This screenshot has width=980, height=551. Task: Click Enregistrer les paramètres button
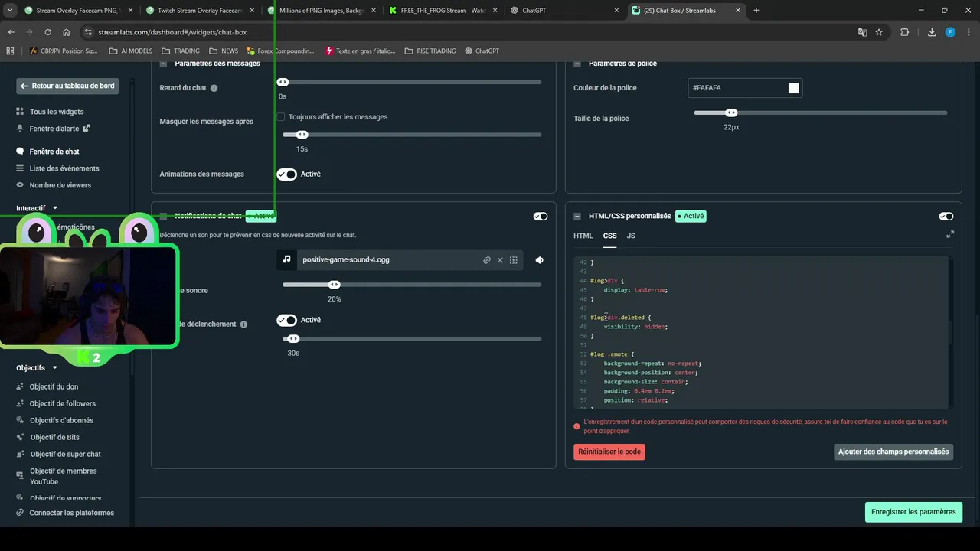[913, 512]
